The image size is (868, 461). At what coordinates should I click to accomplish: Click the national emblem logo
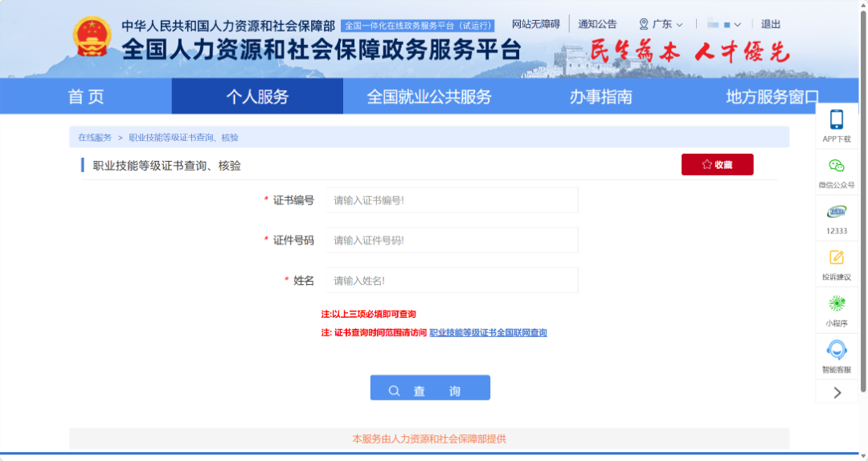click(x=92, y=38)
